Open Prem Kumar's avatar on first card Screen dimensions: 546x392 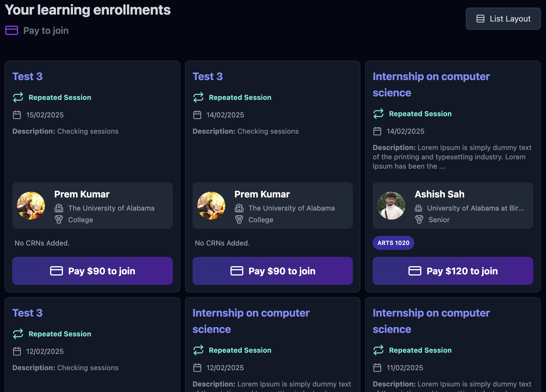[x=31, y=206]
